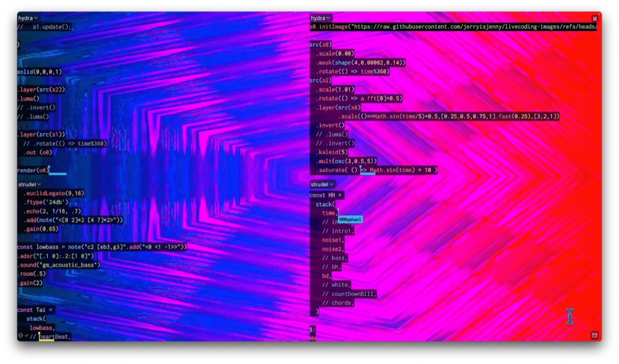Click the commented line '// white,'
Viewport: 619px width, 364px height.
336,285
